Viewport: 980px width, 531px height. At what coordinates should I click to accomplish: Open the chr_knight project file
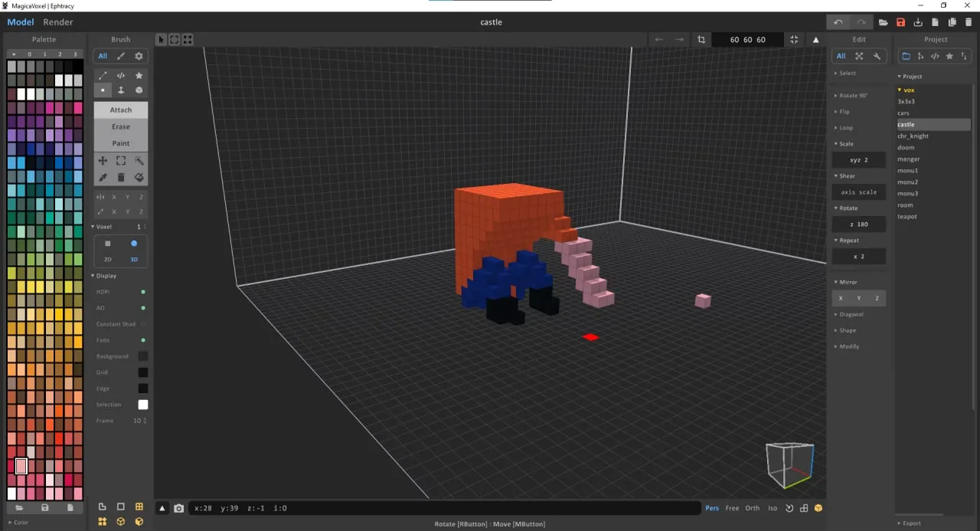click(x=913, y=136)
